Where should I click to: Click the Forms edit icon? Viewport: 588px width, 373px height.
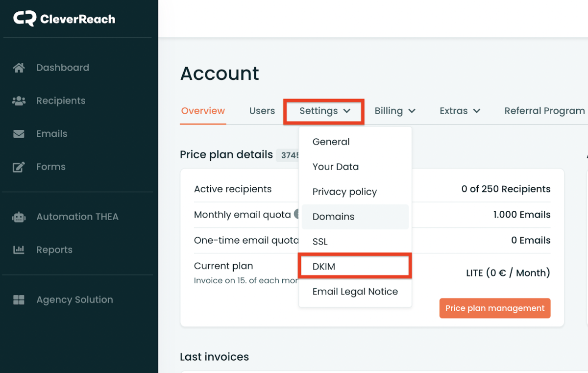(19, 167)
